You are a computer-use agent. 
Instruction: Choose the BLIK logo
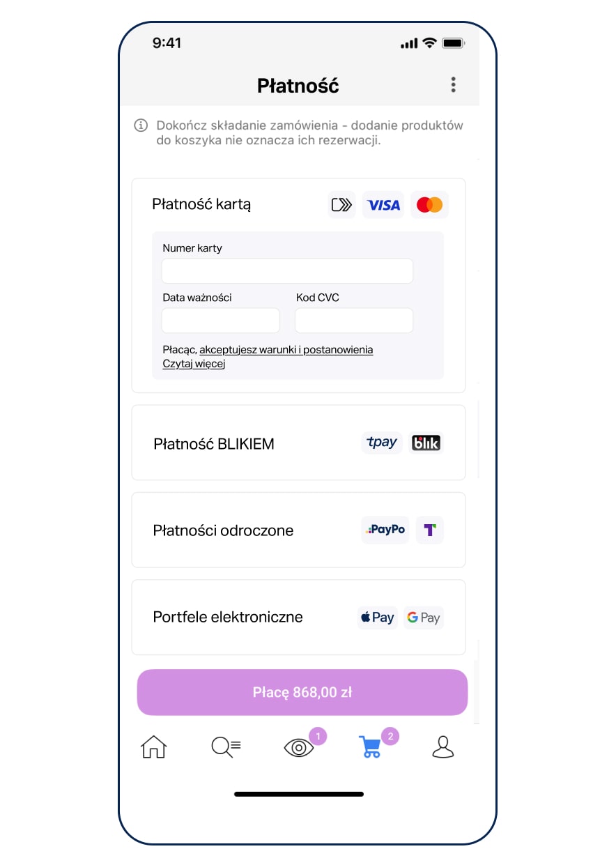tap(426, 443)
